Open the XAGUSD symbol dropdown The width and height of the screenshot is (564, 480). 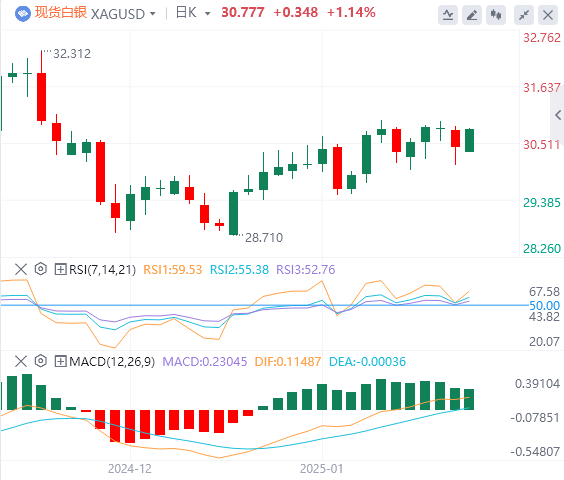coord(123,14)
